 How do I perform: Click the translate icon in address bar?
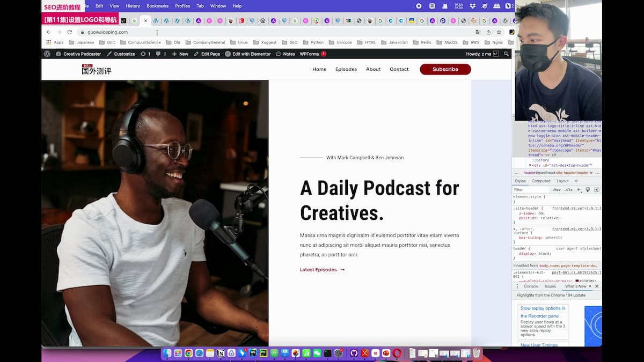click(478, 32)
